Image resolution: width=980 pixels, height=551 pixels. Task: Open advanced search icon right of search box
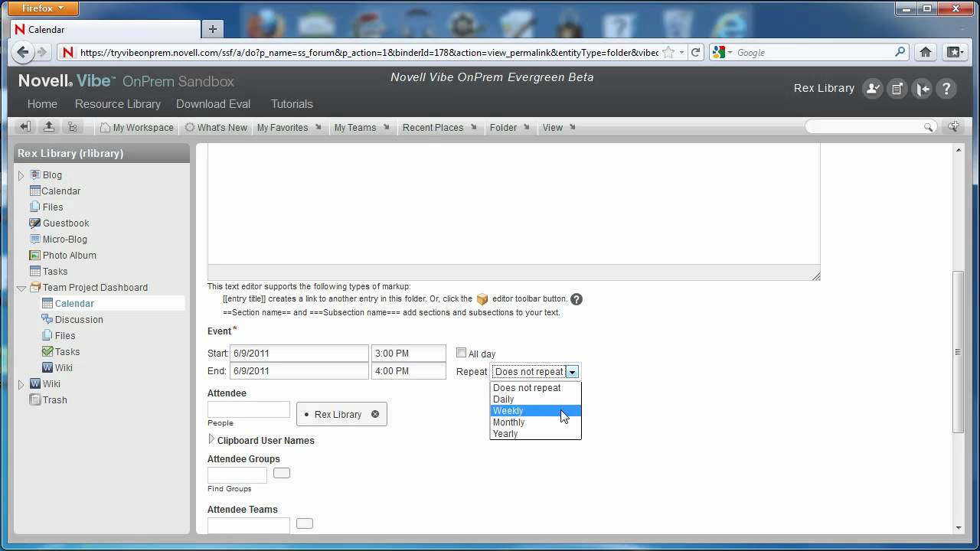pos(953,127)
